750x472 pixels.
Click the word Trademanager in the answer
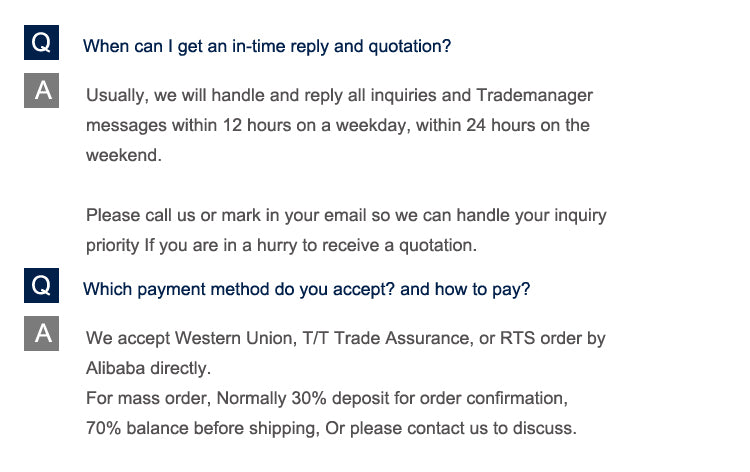tap(535, 95)
